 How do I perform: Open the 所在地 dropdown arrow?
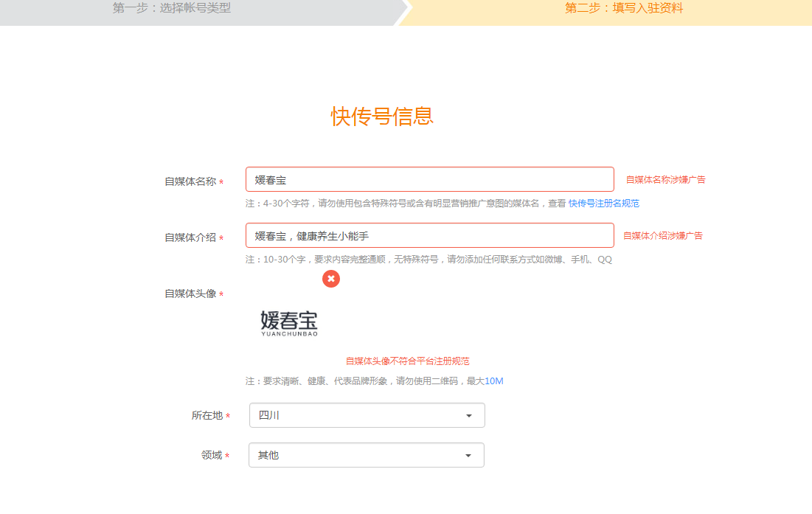point(468,415)
